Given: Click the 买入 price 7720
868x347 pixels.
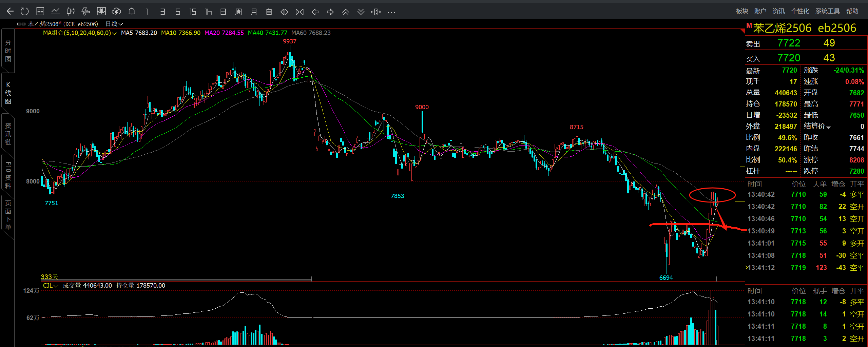Looking at the screenshot, I should [789, 58].
